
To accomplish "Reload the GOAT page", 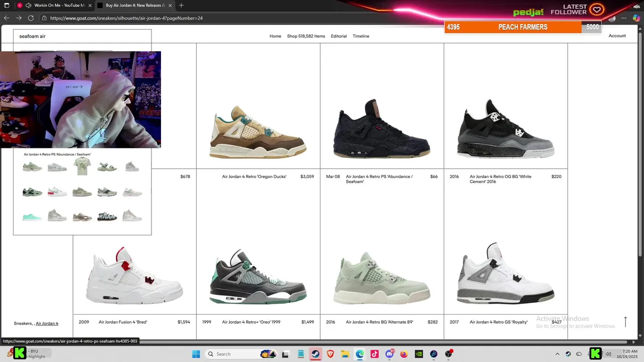I will [31, 18].
